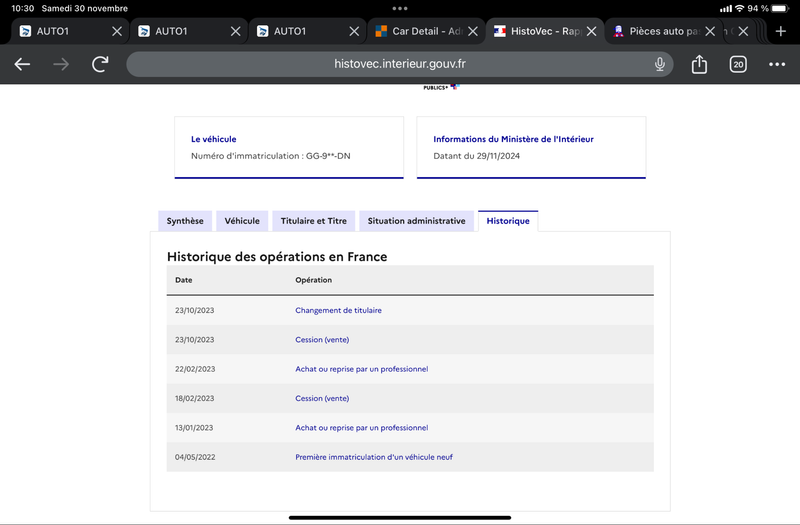Screen dimensions: 800x525
Task: Click the Datant du 29/11/2024 text
Action: (x=477, y=156)
